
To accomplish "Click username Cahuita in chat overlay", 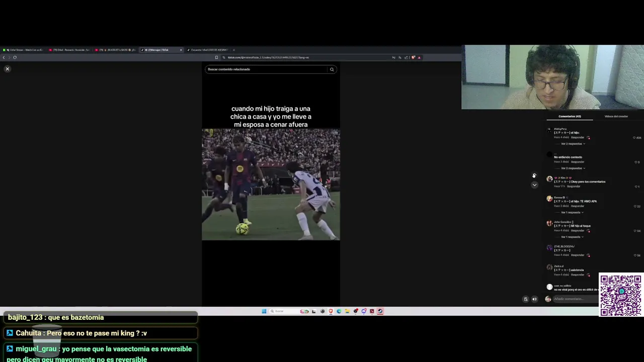I will click(28, 333).
